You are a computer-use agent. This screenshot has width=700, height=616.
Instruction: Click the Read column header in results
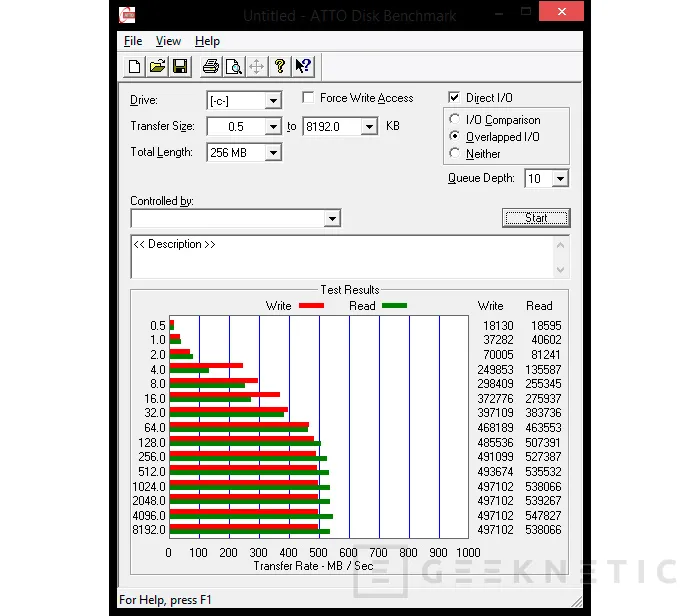pyautogui.click(x=539, y=306)
